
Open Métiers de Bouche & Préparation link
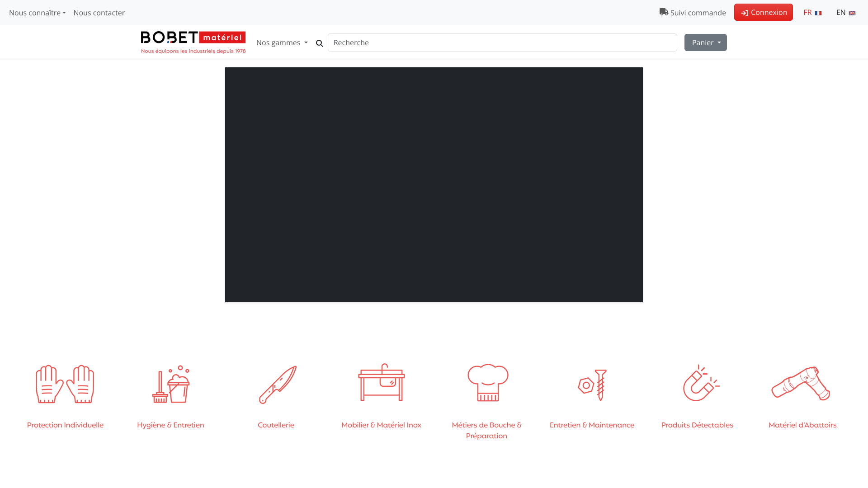click(x=486, y=431)
